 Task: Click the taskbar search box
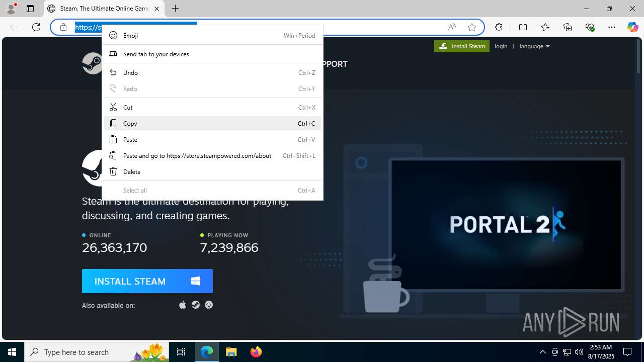point(98,352)
